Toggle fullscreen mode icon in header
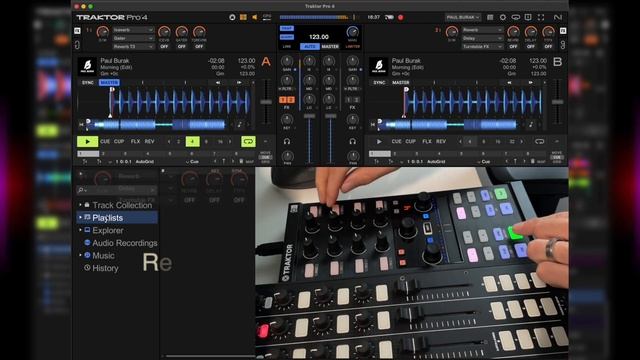The width and height of the screenshot is (640, 360). pyautogui.click(x=541, y=18)
